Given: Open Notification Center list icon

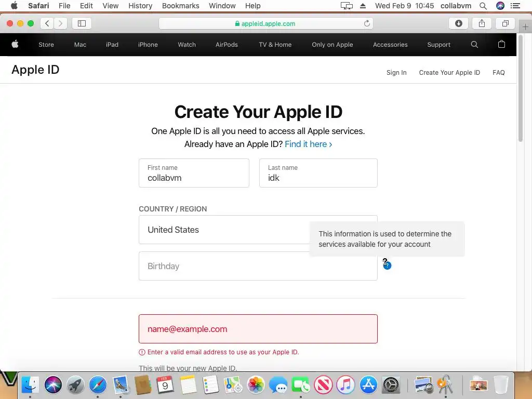Looking at the screenshot, I should click(x=515, y=6).
